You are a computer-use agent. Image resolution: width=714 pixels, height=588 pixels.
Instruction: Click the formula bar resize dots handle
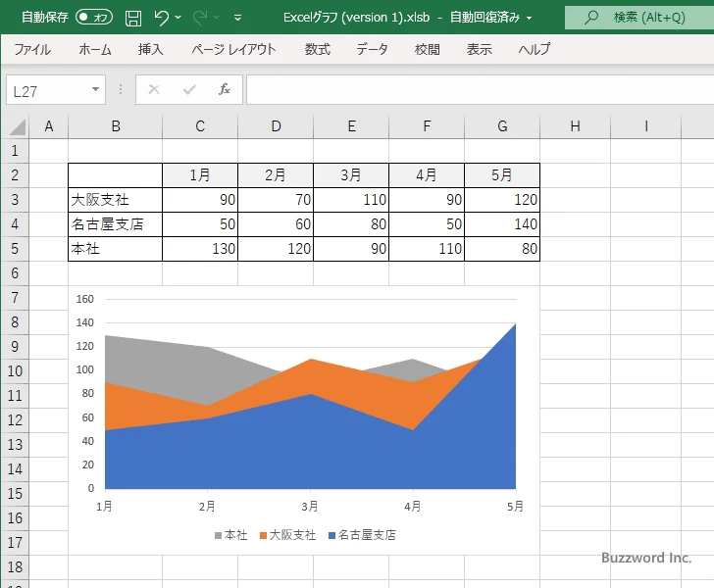tap(121, 89)
